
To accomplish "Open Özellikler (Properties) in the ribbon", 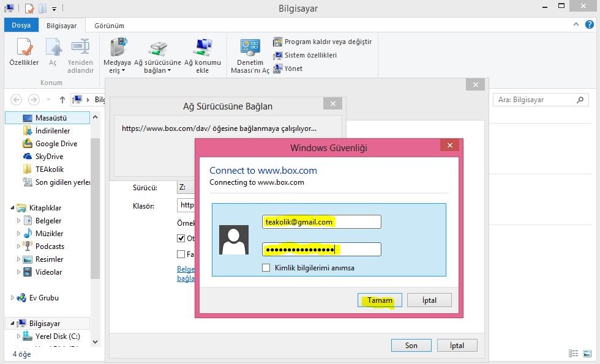I will (24, 52).
